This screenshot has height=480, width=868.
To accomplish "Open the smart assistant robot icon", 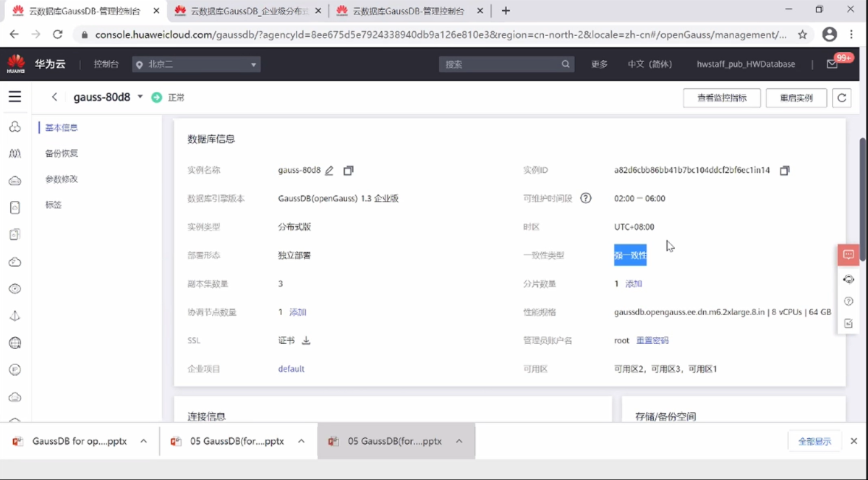I will click(x=848, y=279).
